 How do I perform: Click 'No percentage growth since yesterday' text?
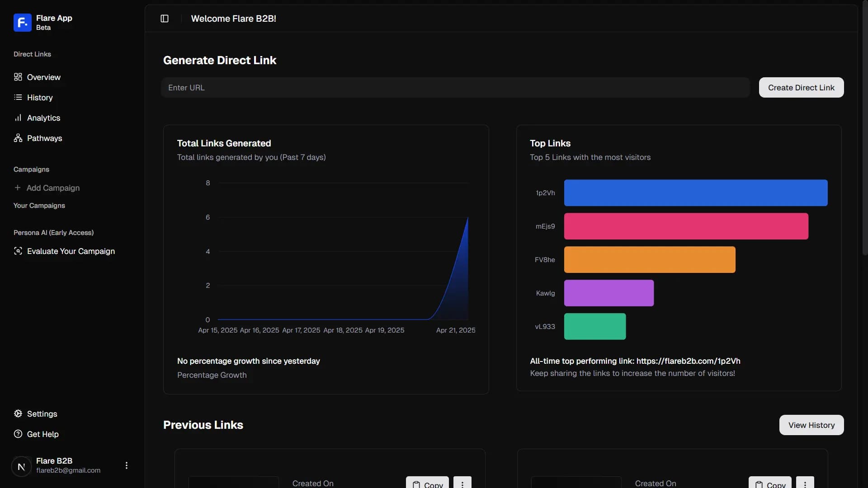249,361
